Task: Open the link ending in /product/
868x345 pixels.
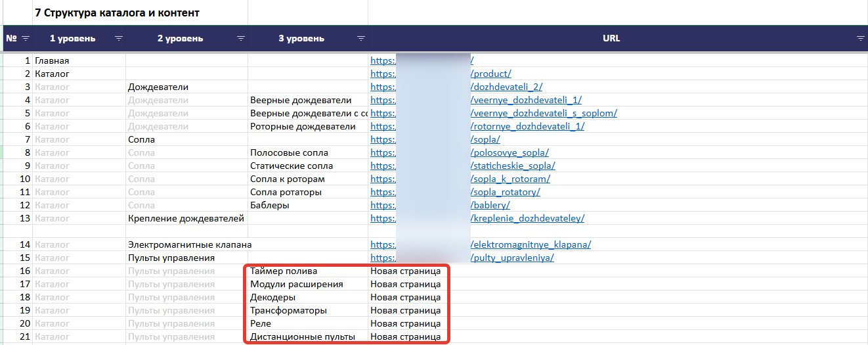Action: (x=491, y=74)
